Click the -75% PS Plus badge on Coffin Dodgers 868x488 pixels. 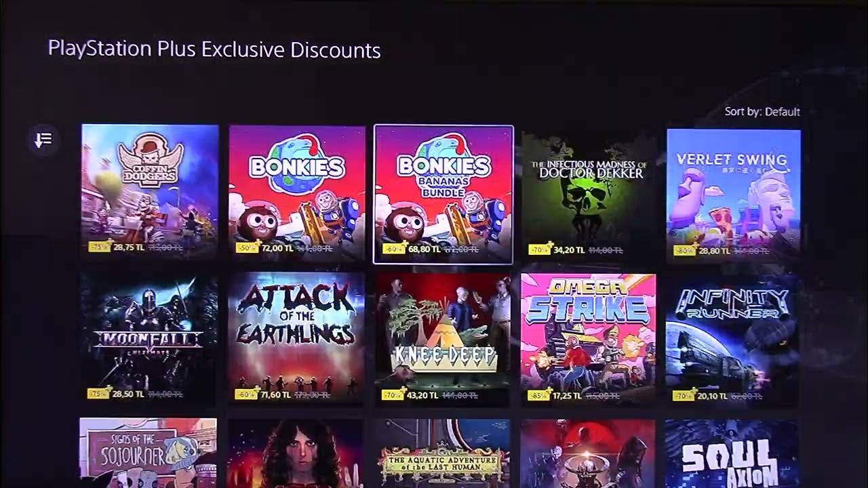(x=100, y=247)
